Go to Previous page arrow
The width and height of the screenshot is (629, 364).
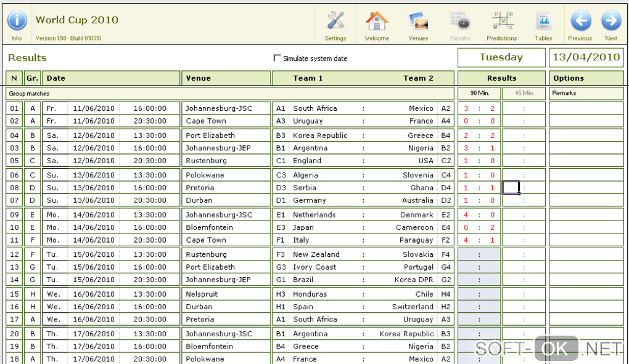(x=580, y=21)
